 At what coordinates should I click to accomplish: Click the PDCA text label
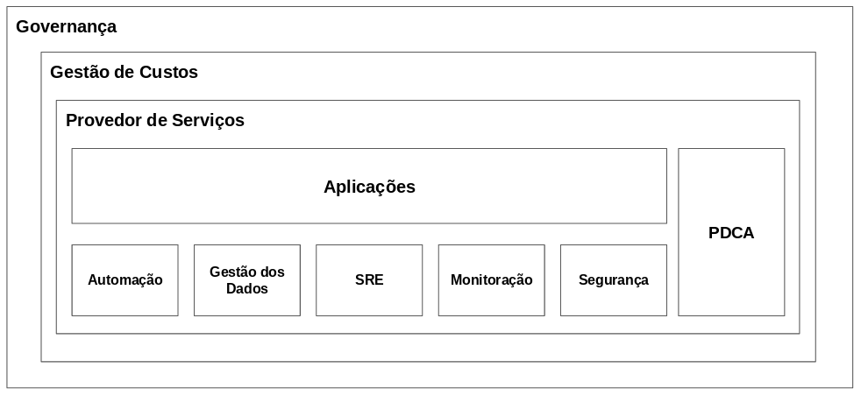tap(731, 233)
